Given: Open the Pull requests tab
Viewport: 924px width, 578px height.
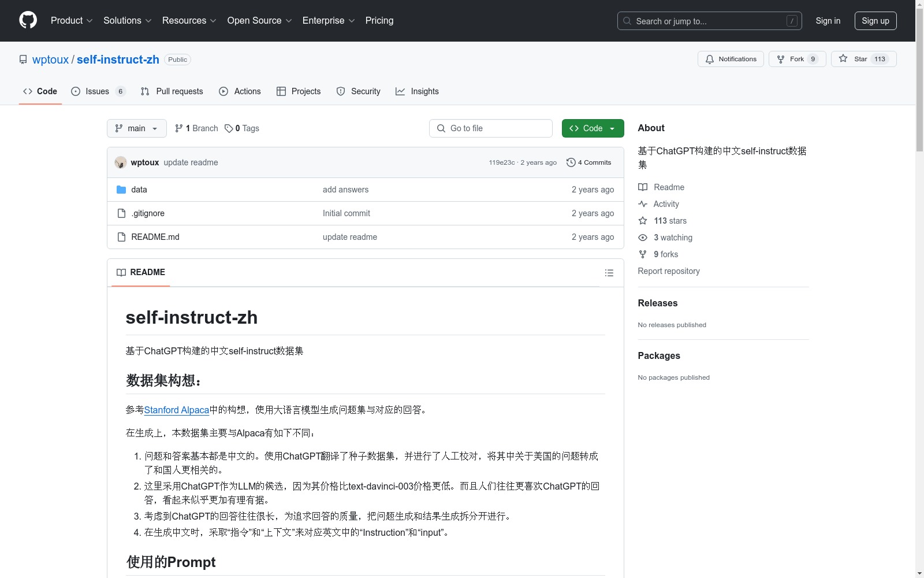Looking at the screenshot, I should pos(172,91).
